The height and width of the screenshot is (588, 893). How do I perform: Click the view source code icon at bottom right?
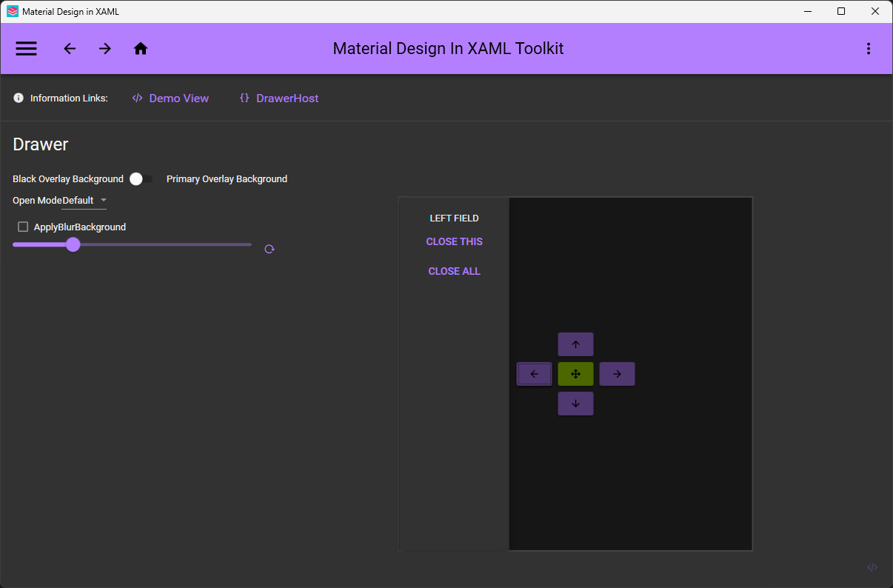[x=872, y=567]
